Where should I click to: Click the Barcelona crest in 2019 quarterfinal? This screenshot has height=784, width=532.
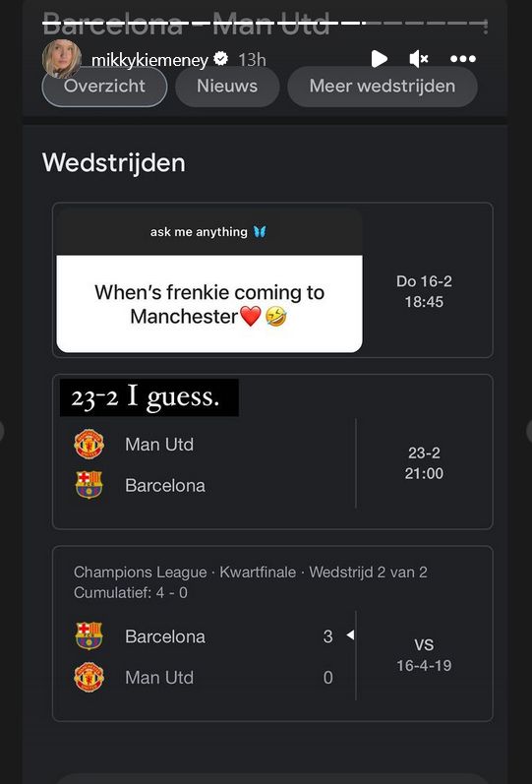tap(89, 635)
